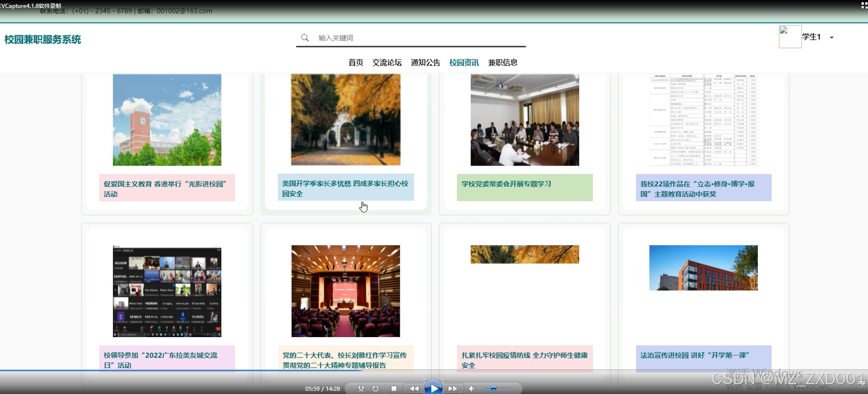
Task: Open 促爱国主义教育 香港举行 news title
Action: coord(167,188)
